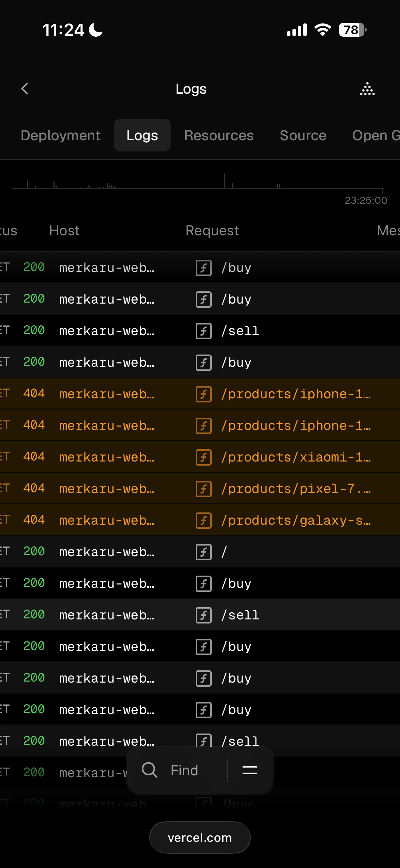Click function icon in the root / request row
The width and height of the screenshot is (400, 868).
204,552
